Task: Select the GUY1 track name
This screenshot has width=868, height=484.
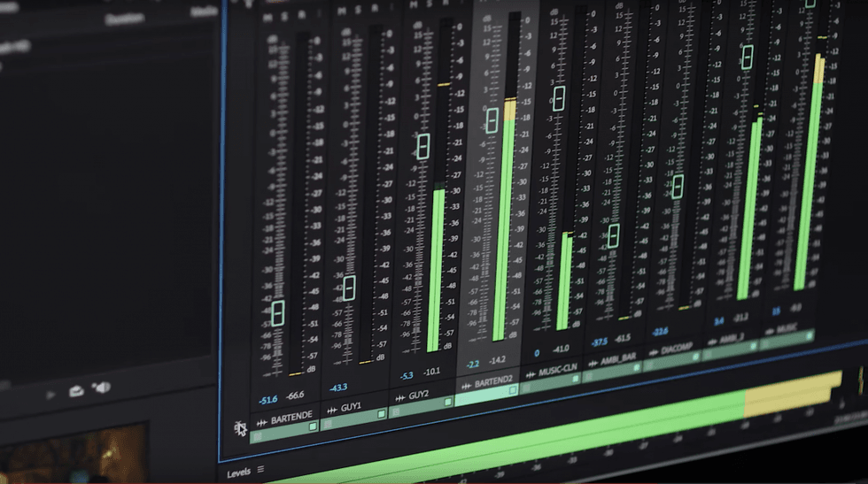Action: tap(351, 407)
